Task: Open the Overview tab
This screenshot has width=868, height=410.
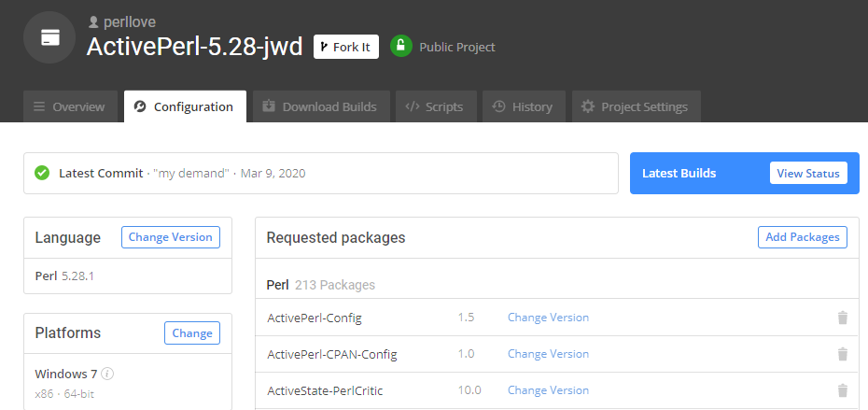Action: (71, 106)
